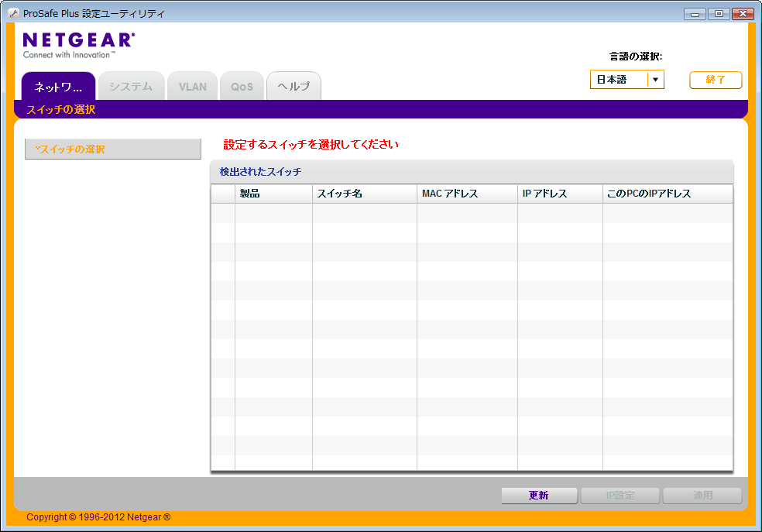
Task: Click the 適用 apply button
Action: pyautogui.click(x=702, y=496)
